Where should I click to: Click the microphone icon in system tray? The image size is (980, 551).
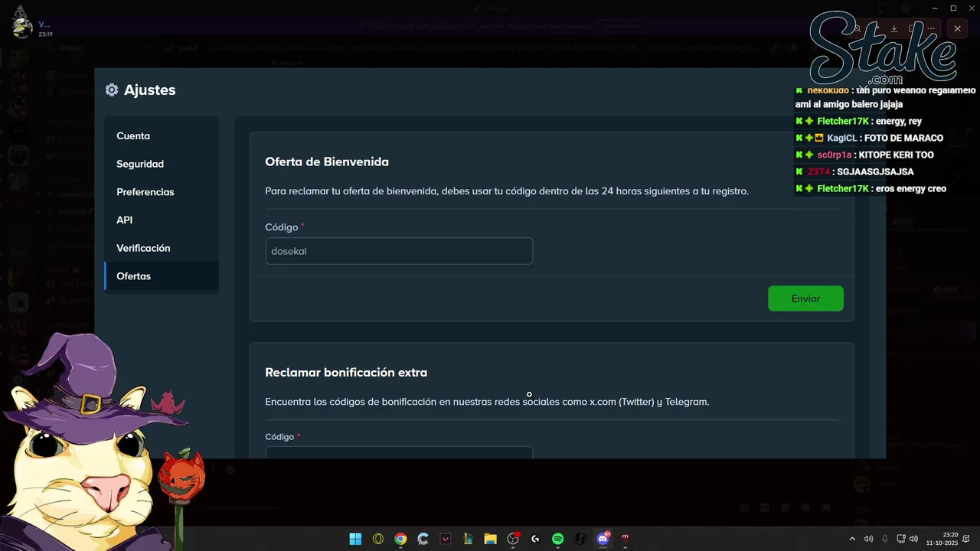tap(885, 539)
